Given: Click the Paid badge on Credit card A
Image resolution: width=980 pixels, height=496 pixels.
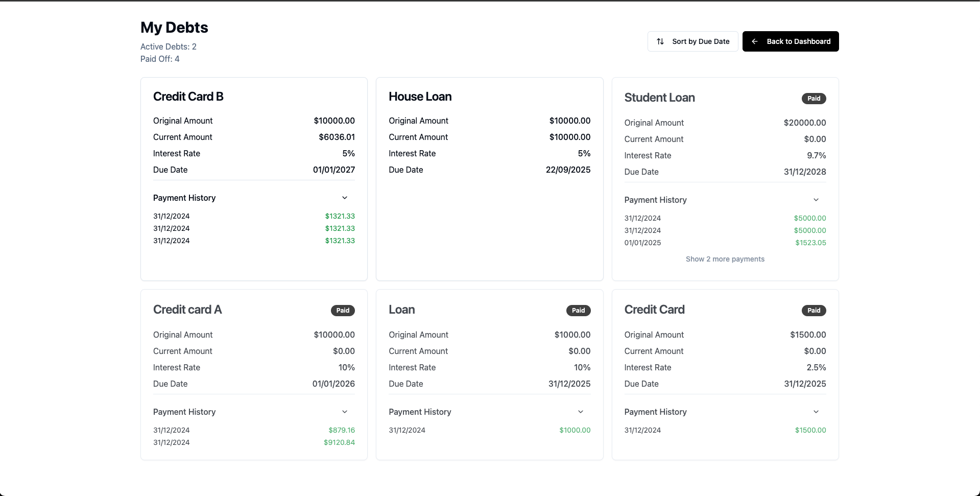Looking at the screenshot, I should click(x=343, y=311).
